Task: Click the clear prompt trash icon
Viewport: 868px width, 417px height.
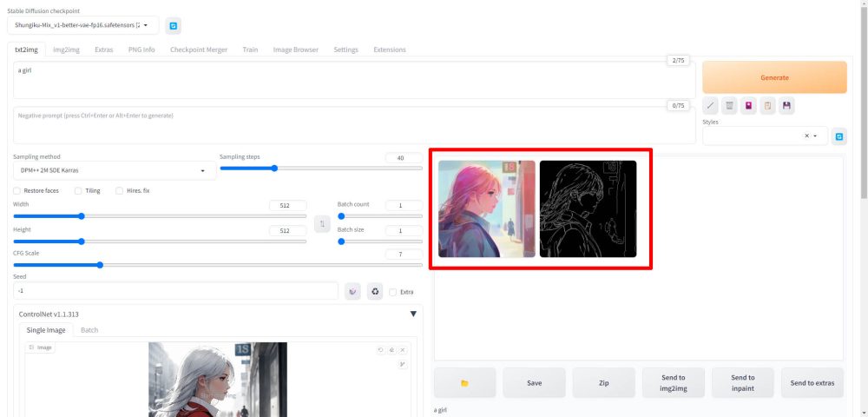Action: [730, 106]
